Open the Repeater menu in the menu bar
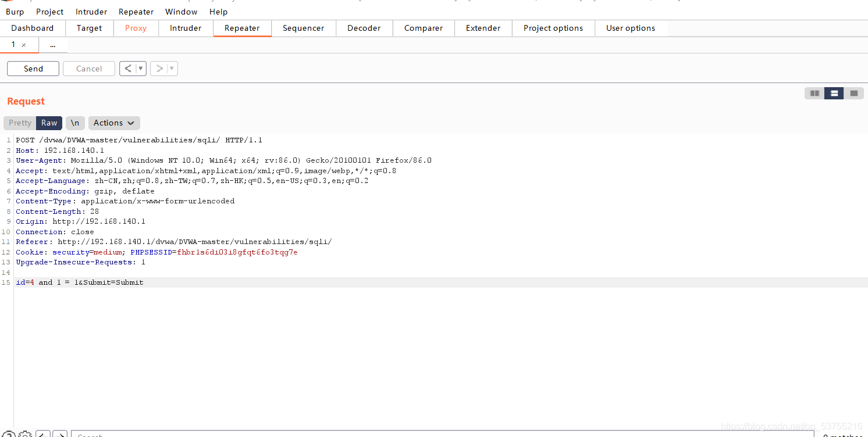 pos(136,12)
